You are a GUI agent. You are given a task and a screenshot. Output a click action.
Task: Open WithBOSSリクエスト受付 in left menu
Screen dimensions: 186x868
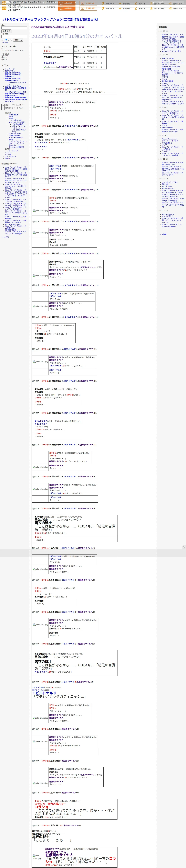click(17, 83)
